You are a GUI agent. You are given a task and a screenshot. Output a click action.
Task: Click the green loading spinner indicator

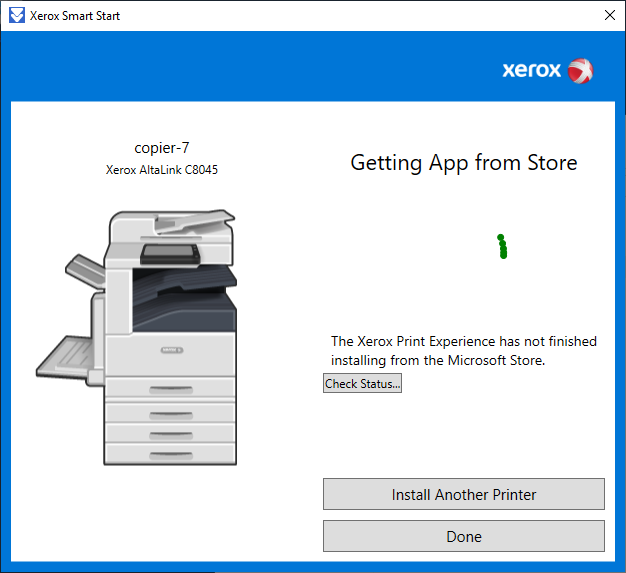pyautogui.click(x=502, y=246)
